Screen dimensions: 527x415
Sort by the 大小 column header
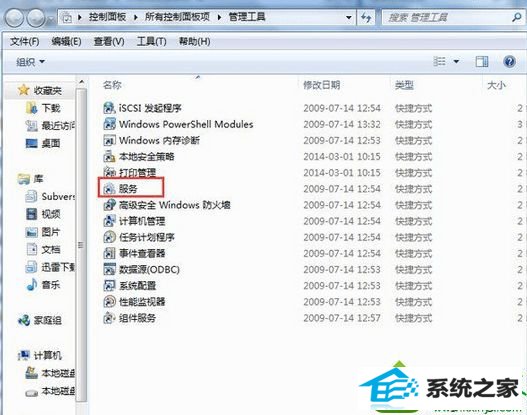click(496, 85)
